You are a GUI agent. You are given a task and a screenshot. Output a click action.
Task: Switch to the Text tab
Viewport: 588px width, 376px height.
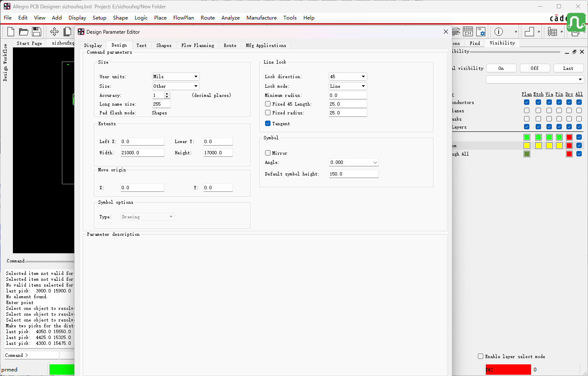(141, 45)
